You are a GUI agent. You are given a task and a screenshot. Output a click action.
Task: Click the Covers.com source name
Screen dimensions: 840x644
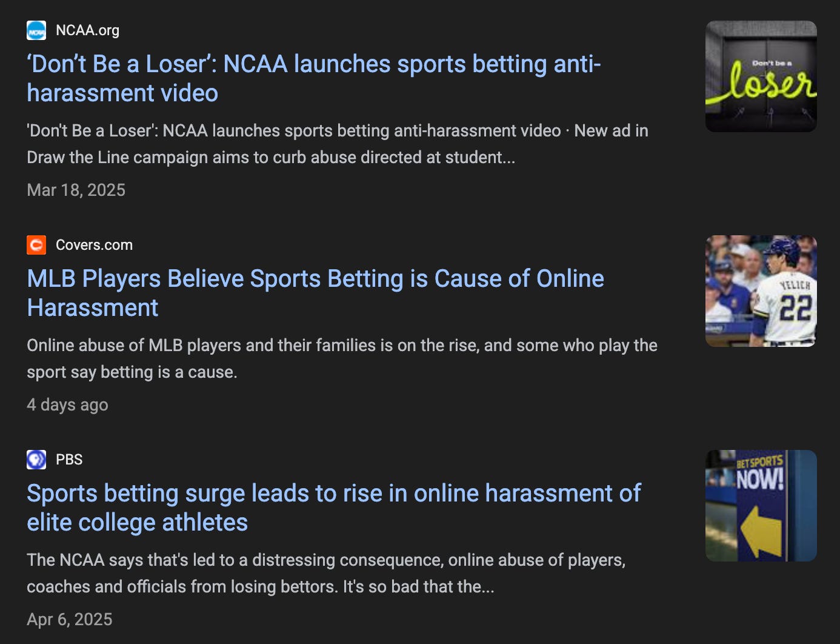(x=94, y=245)
